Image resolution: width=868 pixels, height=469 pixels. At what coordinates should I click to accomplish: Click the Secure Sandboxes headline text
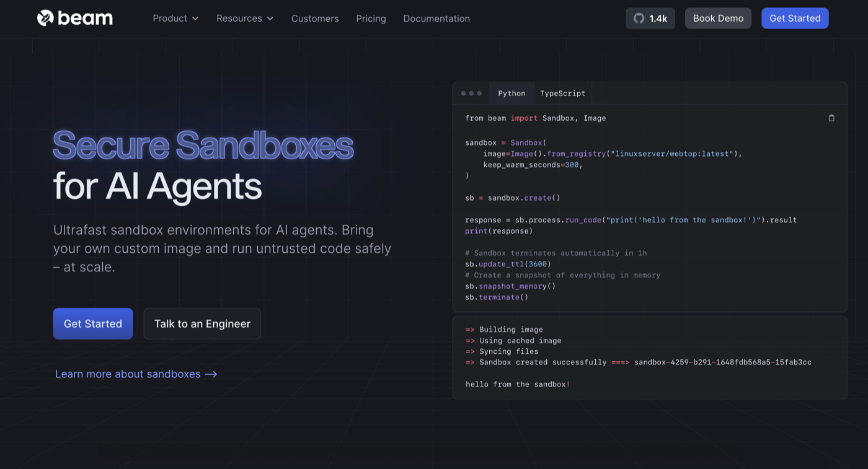(x=203, y=145)
